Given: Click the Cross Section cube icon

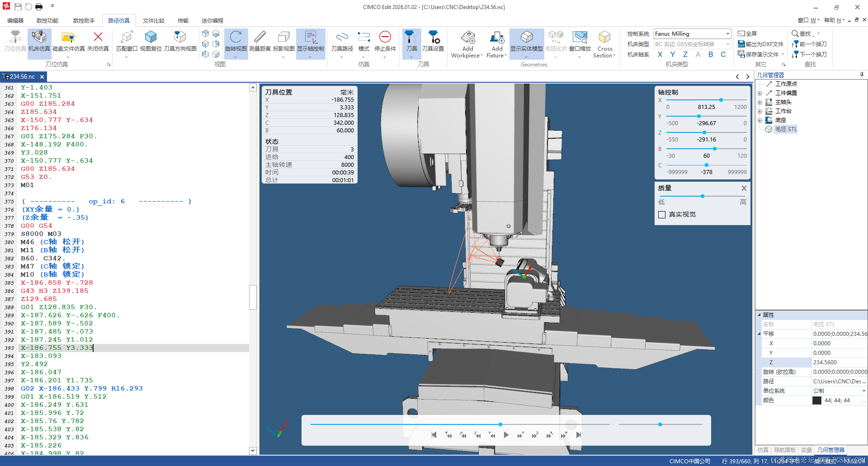Looking at the screenshot, I should point(604,37).
